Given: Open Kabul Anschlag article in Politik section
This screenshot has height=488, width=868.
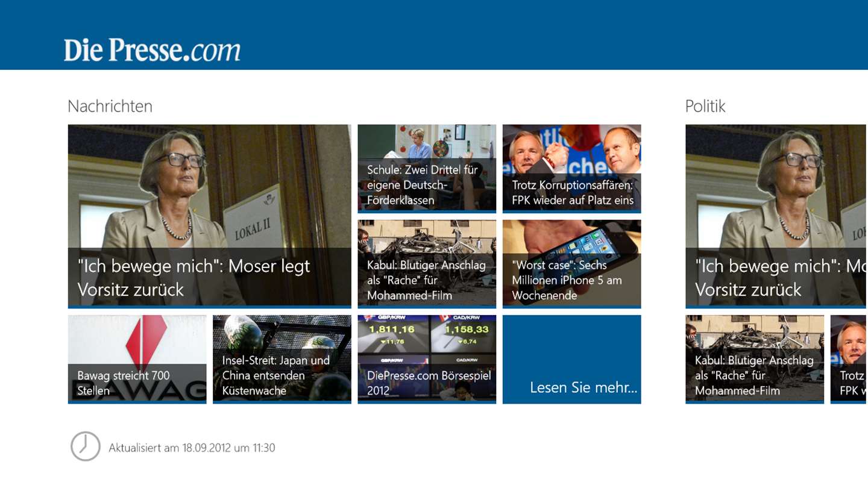Looking at the screenshot, I should coord(755,359).
